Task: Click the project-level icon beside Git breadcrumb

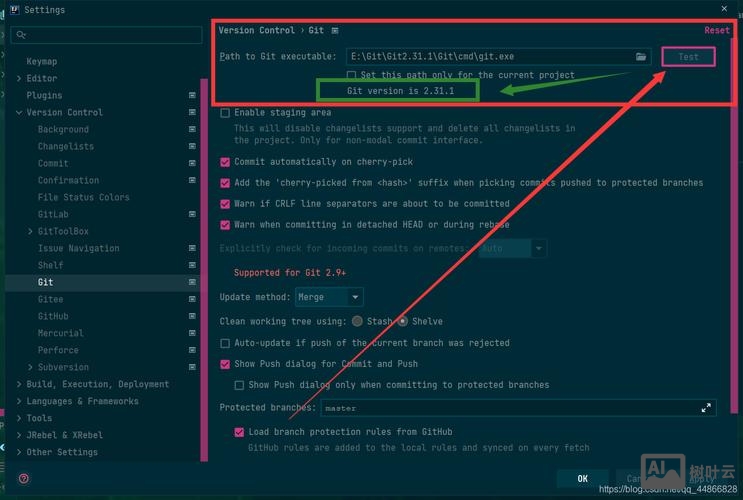Action: pyautogui.click(x=335, y=30)
